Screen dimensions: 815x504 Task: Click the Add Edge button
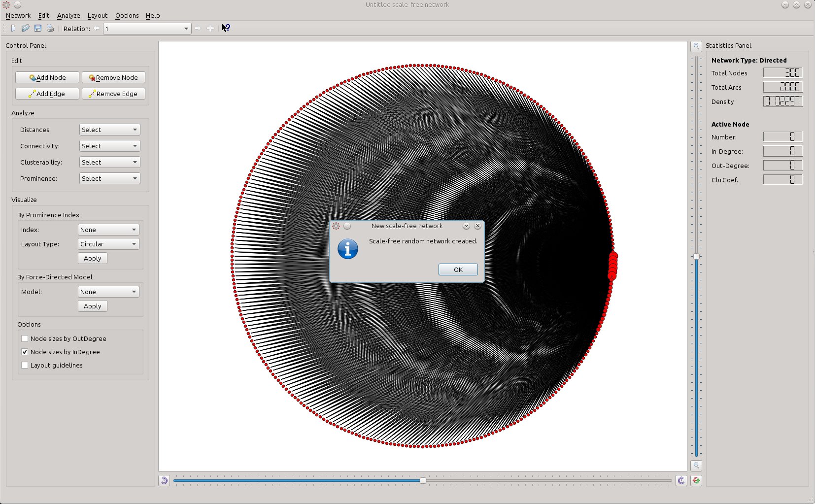47,94
